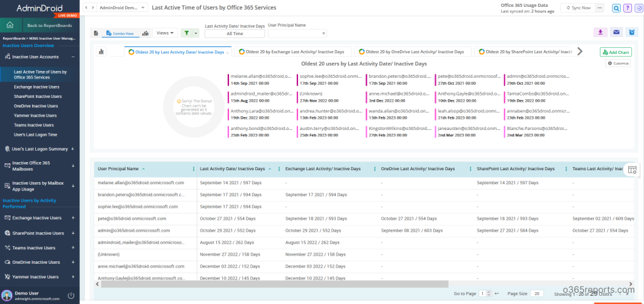Screen dimensions: 644x304
Task: Open AdminDroid Demo tenant dropdown
Action: (123, 8)
